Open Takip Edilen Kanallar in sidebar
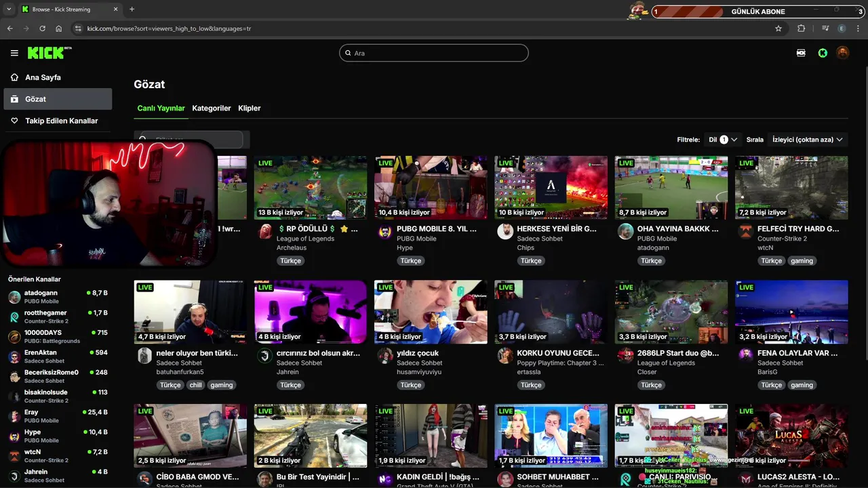Screen dimensions: 868x488 58,121
